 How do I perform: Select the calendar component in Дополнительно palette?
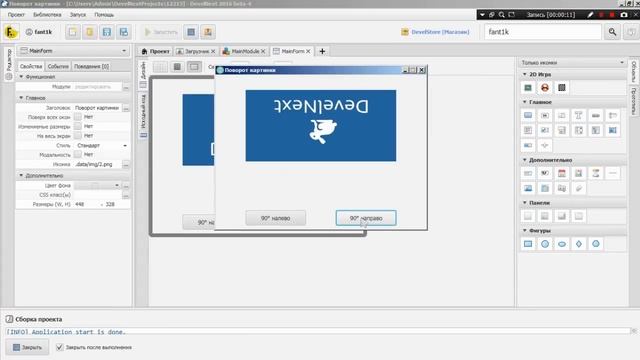pyautogui.click(x=562, y=173)
